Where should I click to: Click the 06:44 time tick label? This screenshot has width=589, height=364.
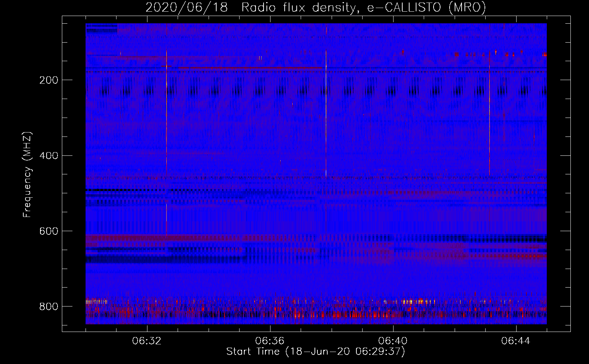coord(516,341)
